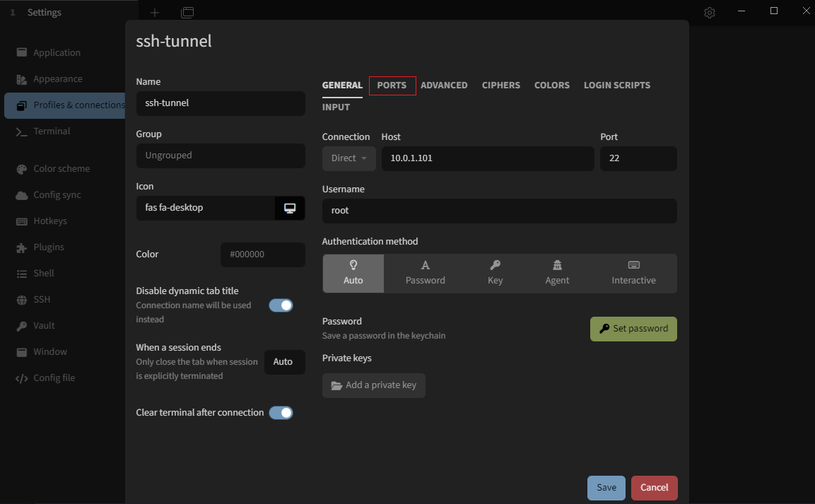
Task: Open the profile selector icon in tab bar
Action: [187, 13]
